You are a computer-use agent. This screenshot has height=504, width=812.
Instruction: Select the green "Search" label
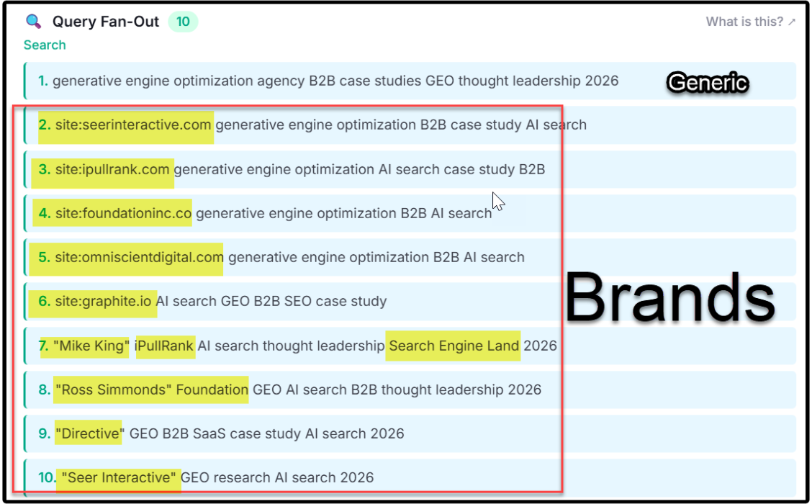tap(45, 45)
